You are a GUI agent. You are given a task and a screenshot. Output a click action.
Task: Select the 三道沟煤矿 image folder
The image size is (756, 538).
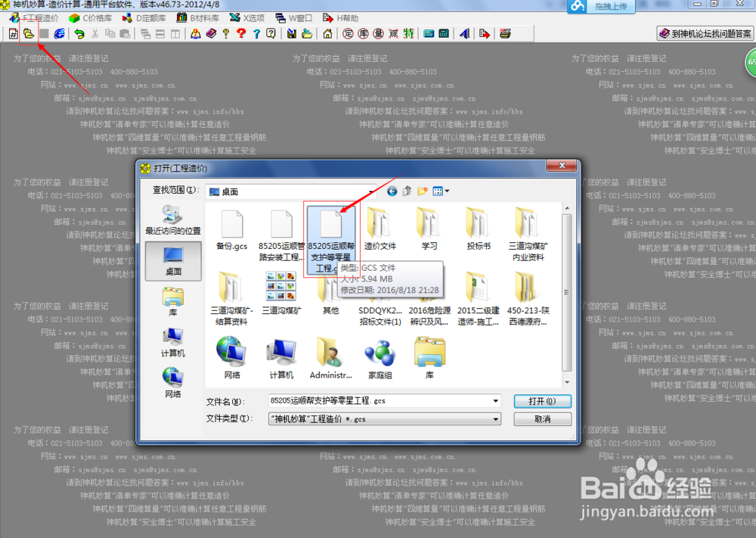pos(281,294)
